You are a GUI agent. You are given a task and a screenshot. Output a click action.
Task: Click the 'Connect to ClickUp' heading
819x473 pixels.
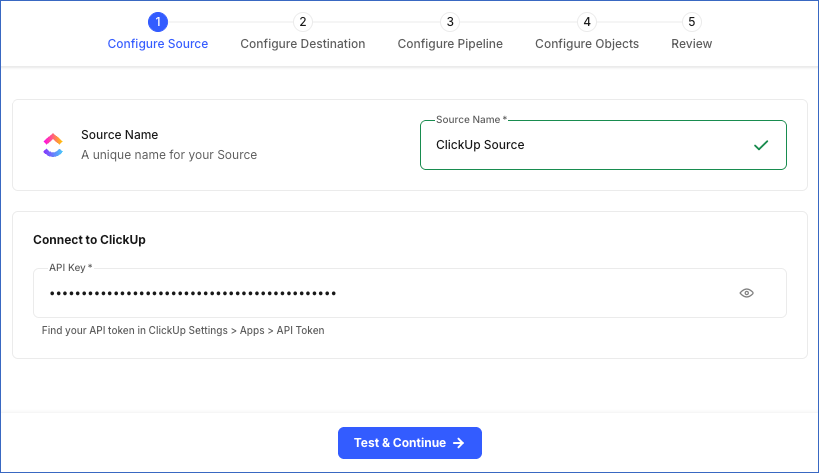click(x=89, y=240)
